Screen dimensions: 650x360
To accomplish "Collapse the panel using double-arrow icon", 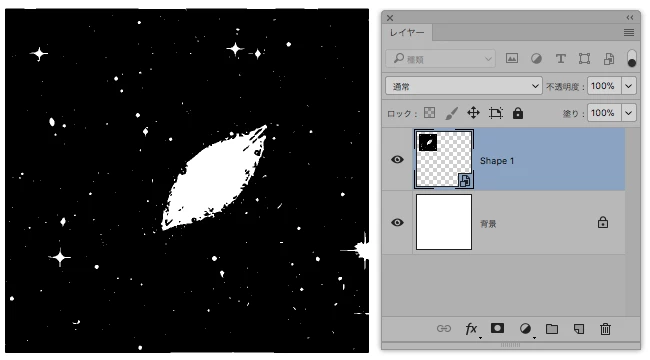I will 630,17.
